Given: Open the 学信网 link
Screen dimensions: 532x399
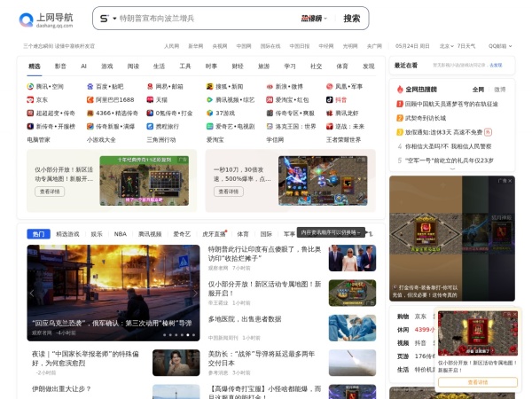Looking at the screenshot, I should (x=275, y=139).
